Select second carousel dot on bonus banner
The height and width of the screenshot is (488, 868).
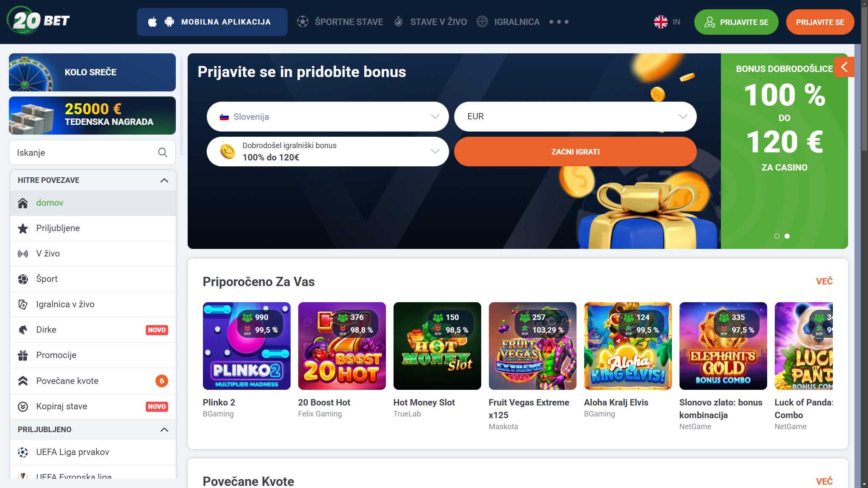(787, 236)
